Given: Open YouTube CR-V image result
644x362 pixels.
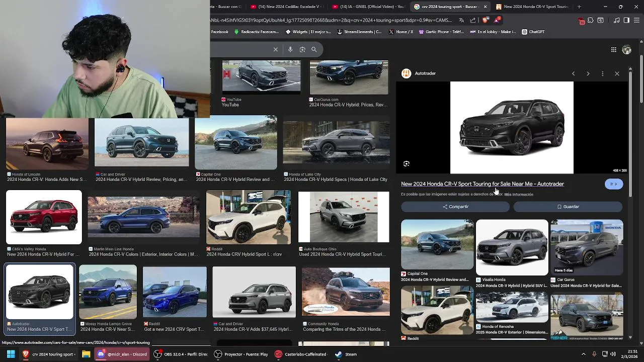Looking at the screenshot, I should pyautogui.click(x=261, y=76).
